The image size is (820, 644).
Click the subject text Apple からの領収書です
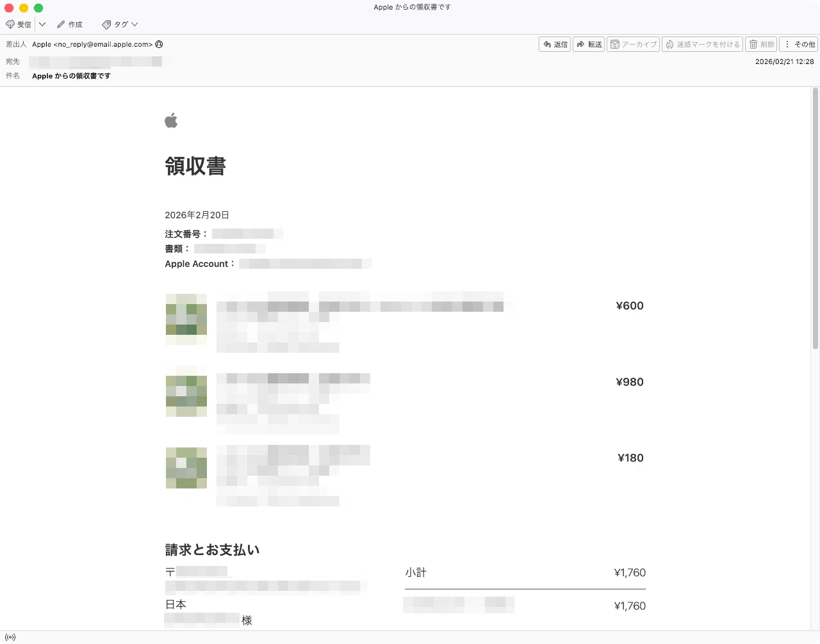(x=71, y=76)
